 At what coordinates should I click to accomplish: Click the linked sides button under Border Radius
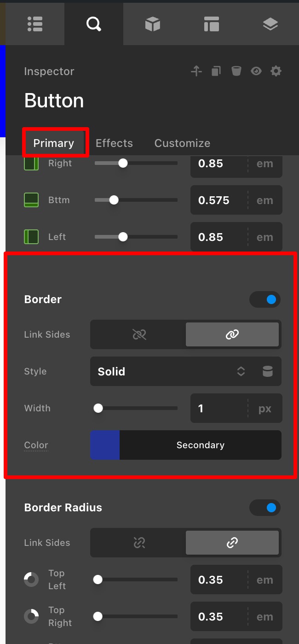tap(232, 543)
